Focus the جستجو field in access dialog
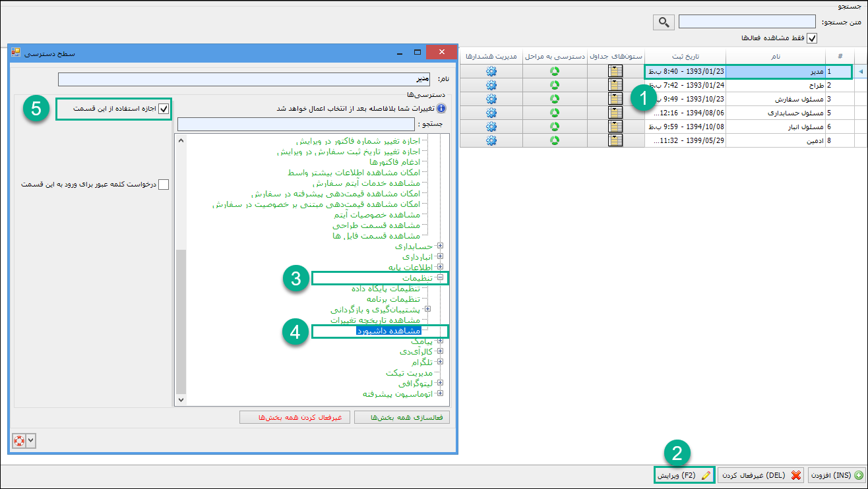This screenshot has height=489, width=868. coord(296,124)
